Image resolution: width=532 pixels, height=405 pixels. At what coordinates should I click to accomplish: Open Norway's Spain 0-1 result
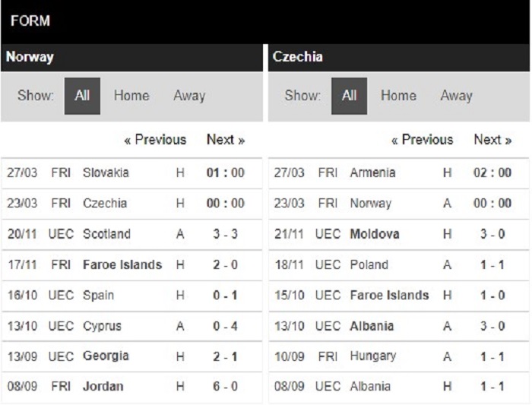[x=131, y=296]
